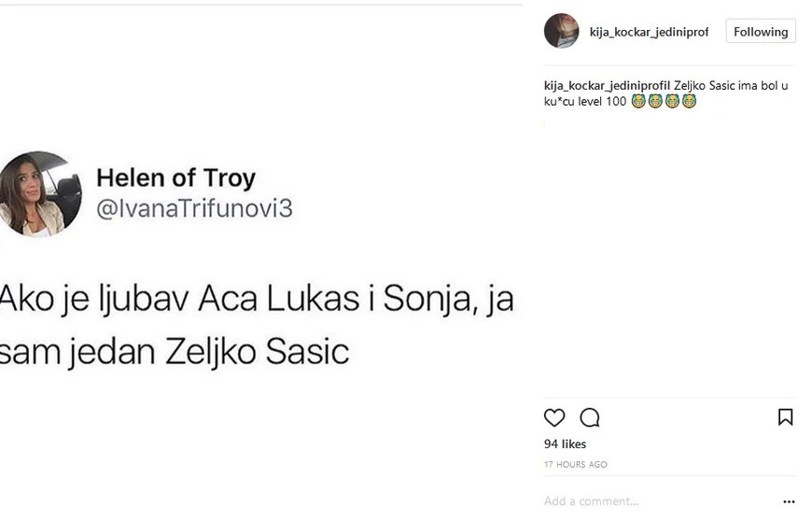Click the first emoji in the caption
812x522 pixels.
point(638,101)
